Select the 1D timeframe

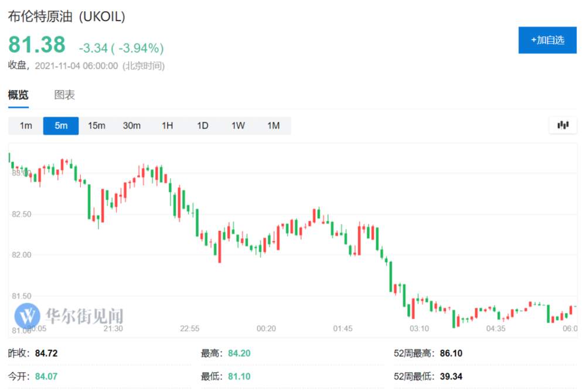[203, 125]
